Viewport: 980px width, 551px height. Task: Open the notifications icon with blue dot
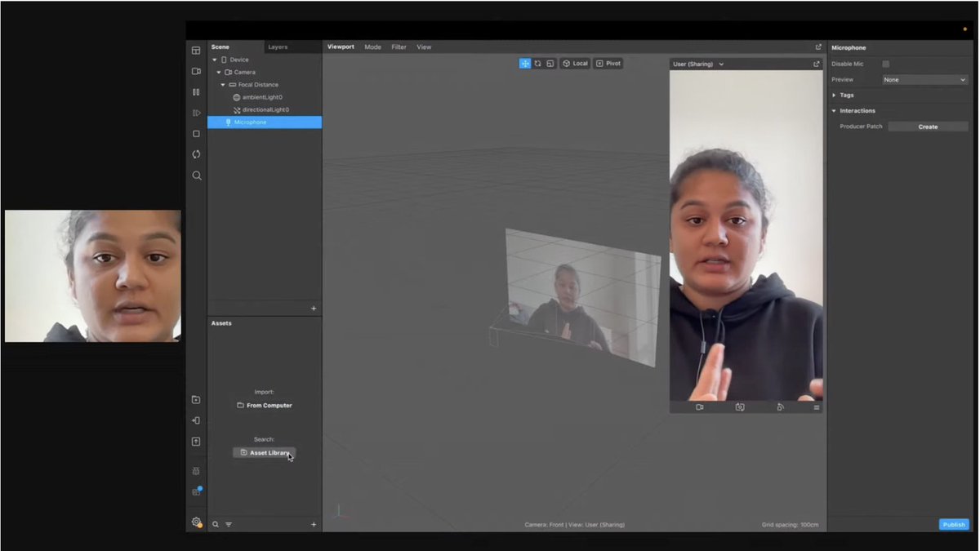pyautogui.click(x=196, y=491)
